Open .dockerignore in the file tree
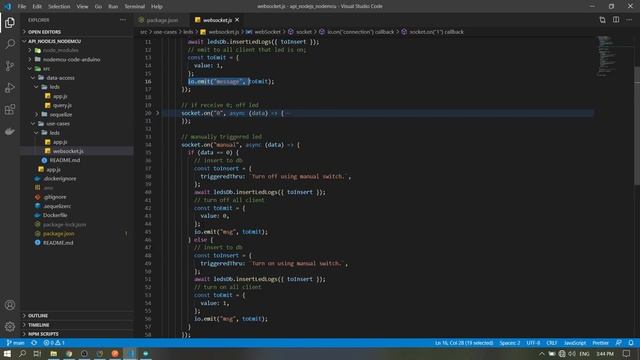The width and height of the screenshot is (640, 360). click(x=59, y=178)
